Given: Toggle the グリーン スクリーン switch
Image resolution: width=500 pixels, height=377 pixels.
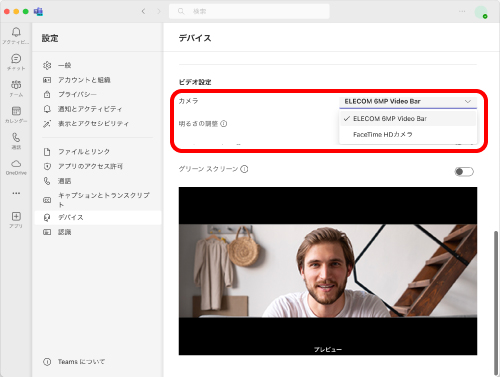Looking at the screenshot, I should [464, 172].
